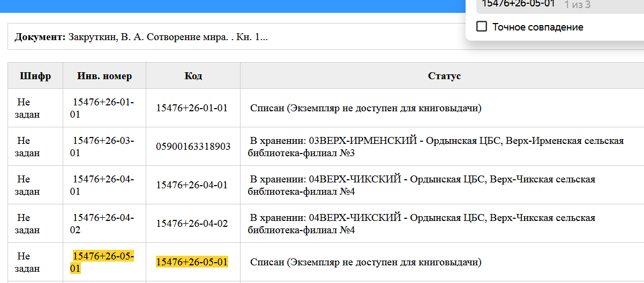This screenshot has height=283, width=644.
Task: Click the document title "Закруткин, В. А. Сотворение мира"
Action: click(x=168, y=37)
